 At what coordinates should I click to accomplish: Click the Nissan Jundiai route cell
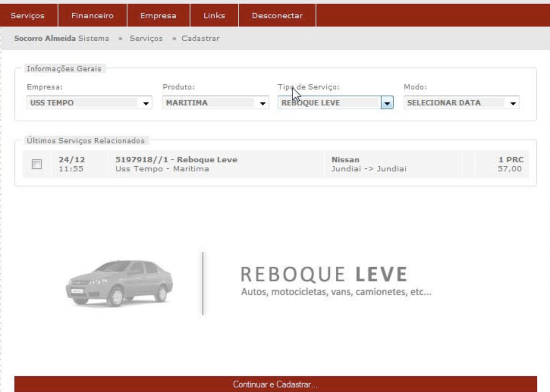pyautogui.click(x=368, y=164)
